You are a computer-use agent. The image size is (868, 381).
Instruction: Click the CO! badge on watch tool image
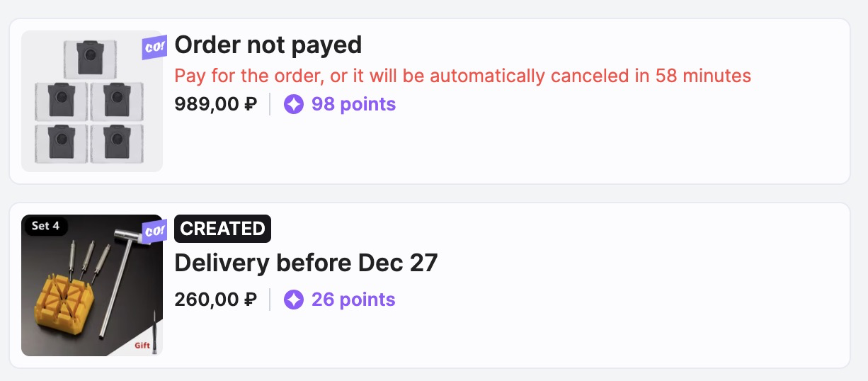tap(154, 232)
